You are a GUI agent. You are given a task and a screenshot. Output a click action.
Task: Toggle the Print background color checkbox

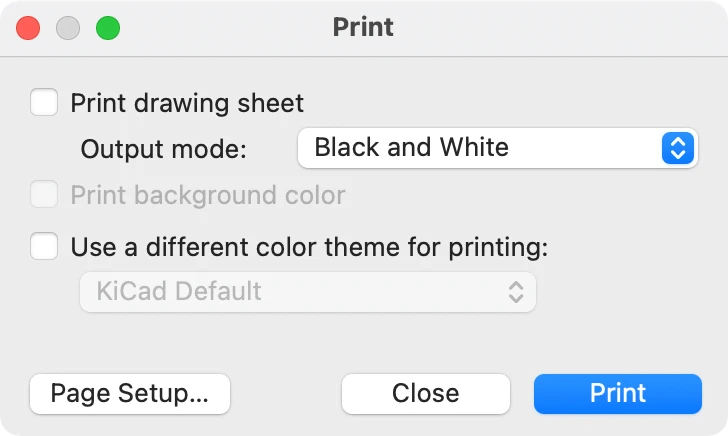point(44,195)
